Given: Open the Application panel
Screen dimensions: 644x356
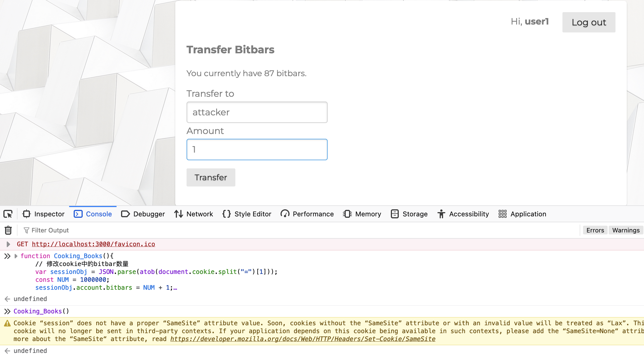Looking at the screenshot, I should click(x=522, y=214).
